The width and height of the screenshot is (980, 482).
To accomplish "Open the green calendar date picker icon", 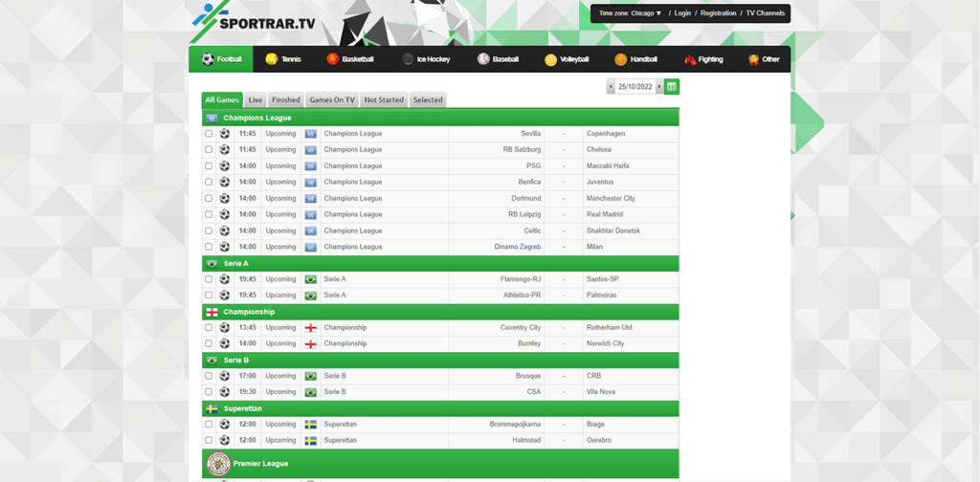I will (672, 87).
